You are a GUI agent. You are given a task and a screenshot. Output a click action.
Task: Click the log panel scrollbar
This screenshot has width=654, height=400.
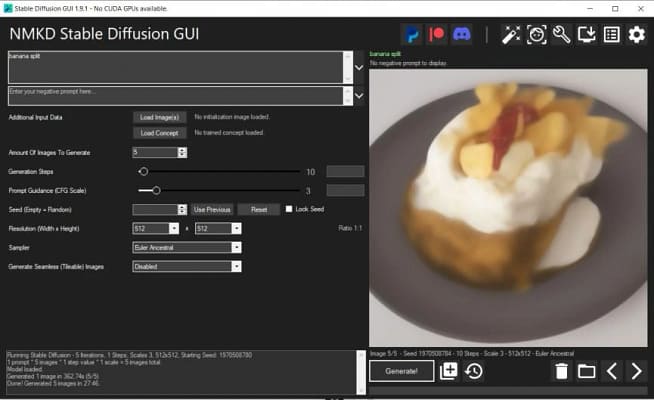click(x=361, y=372)
